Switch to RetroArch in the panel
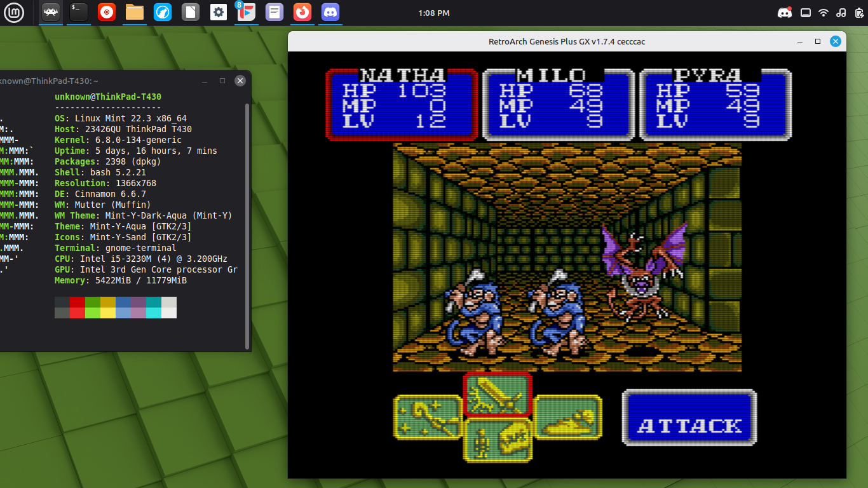868x488 pixels. click(x=51, y=12)
